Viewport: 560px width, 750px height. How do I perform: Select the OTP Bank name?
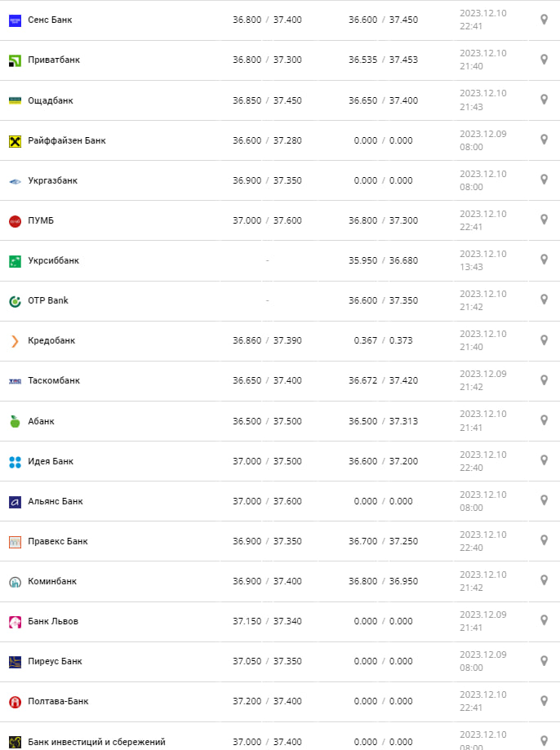48,300
